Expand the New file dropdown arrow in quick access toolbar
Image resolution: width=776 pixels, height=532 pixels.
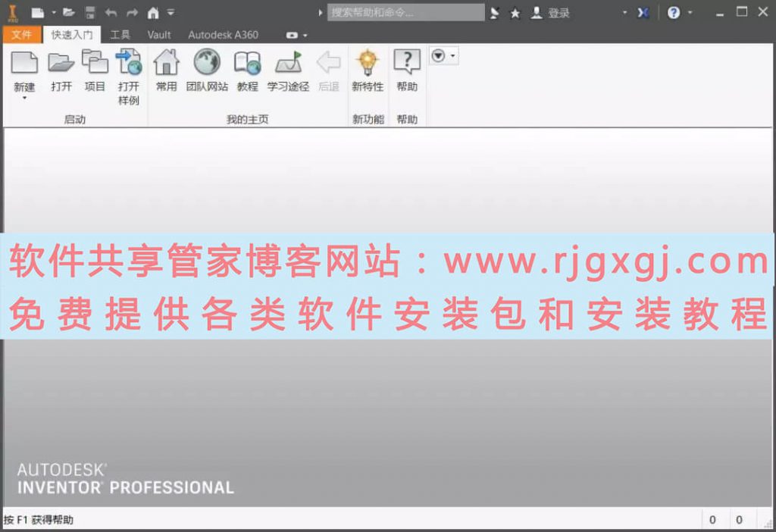click(x=54, y=13)
